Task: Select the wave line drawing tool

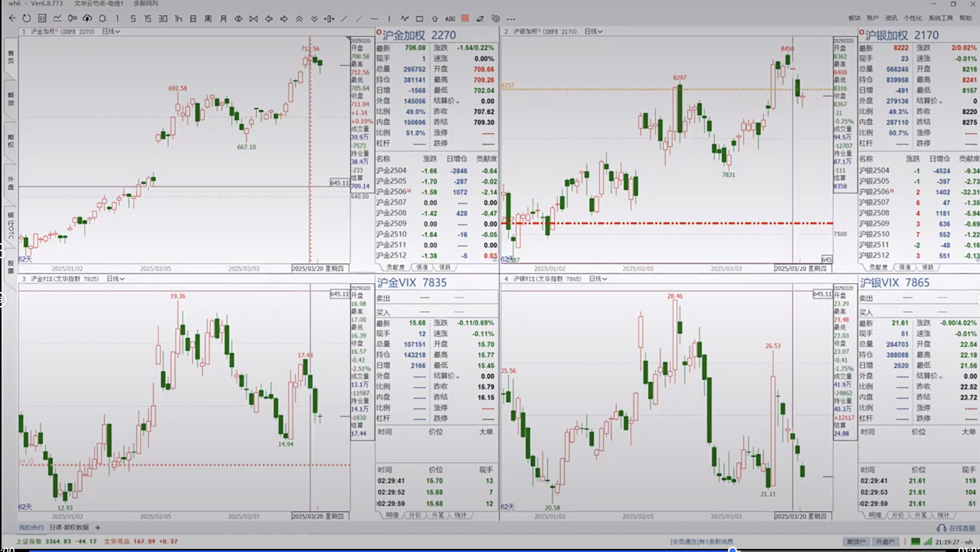Action: [405, 18]
